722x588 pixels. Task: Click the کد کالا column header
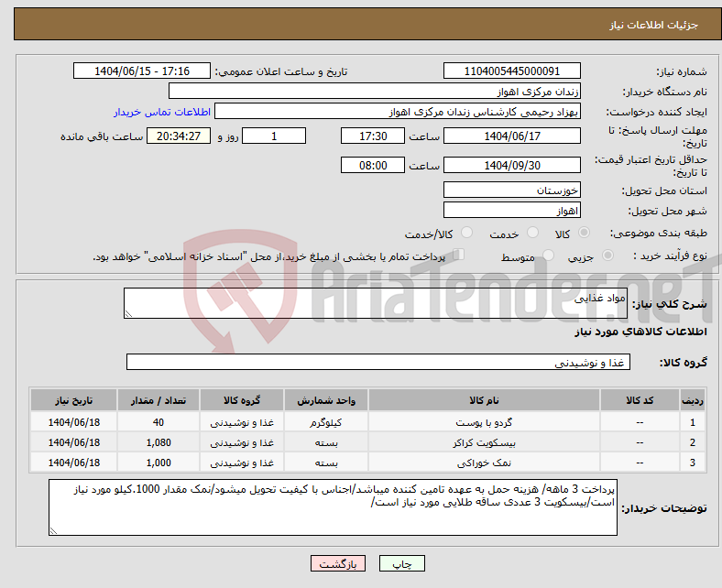tap(640, 400)
